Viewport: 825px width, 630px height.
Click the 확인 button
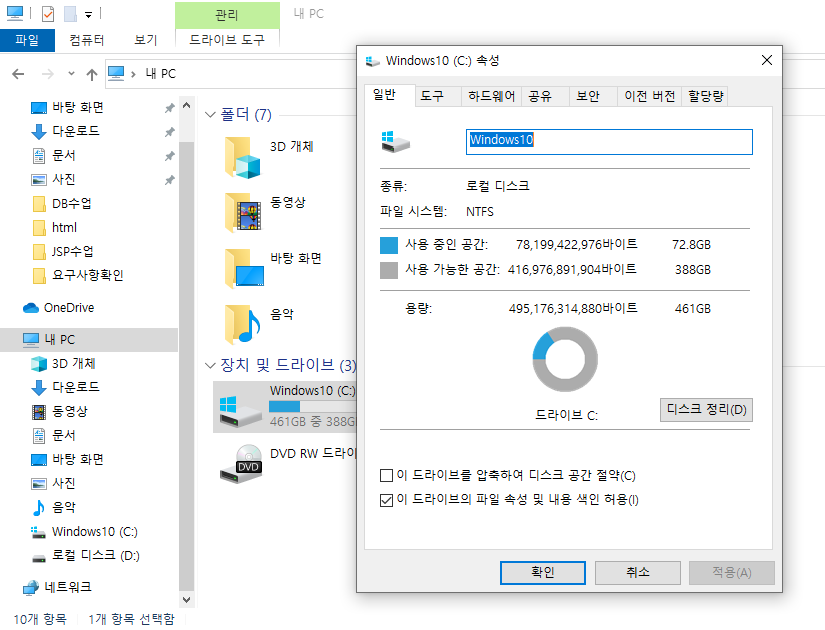pyautogui.click(x=542, y=573)
